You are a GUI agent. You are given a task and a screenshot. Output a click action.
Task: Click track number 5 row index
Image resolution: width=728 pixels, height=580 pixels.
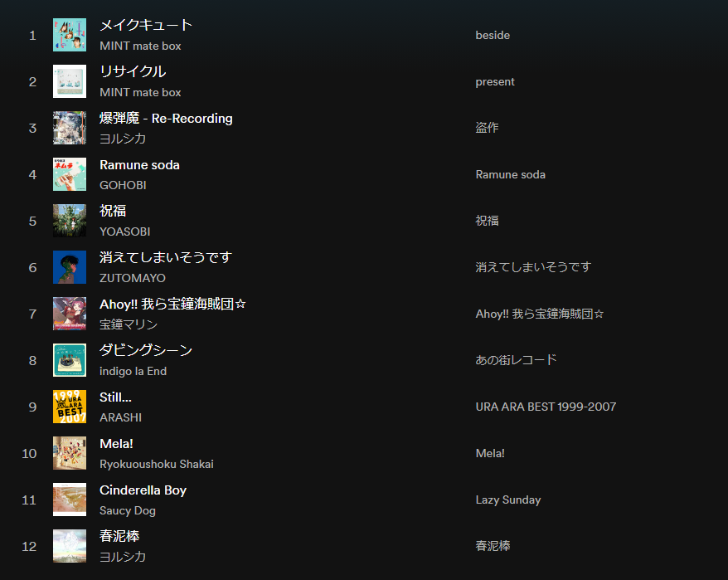coord(32,222)
